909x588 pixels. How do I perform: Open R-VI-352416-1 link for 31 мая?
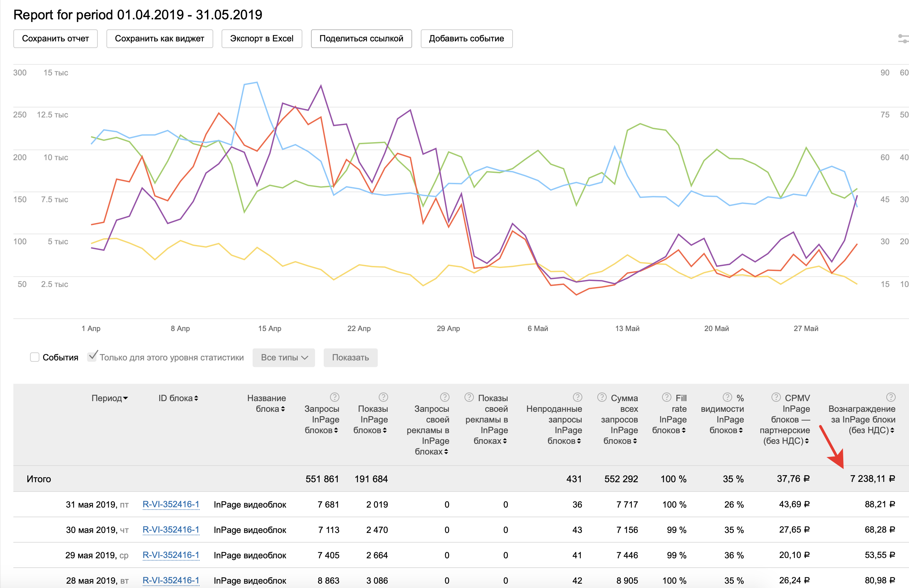[x=171, y=504]
